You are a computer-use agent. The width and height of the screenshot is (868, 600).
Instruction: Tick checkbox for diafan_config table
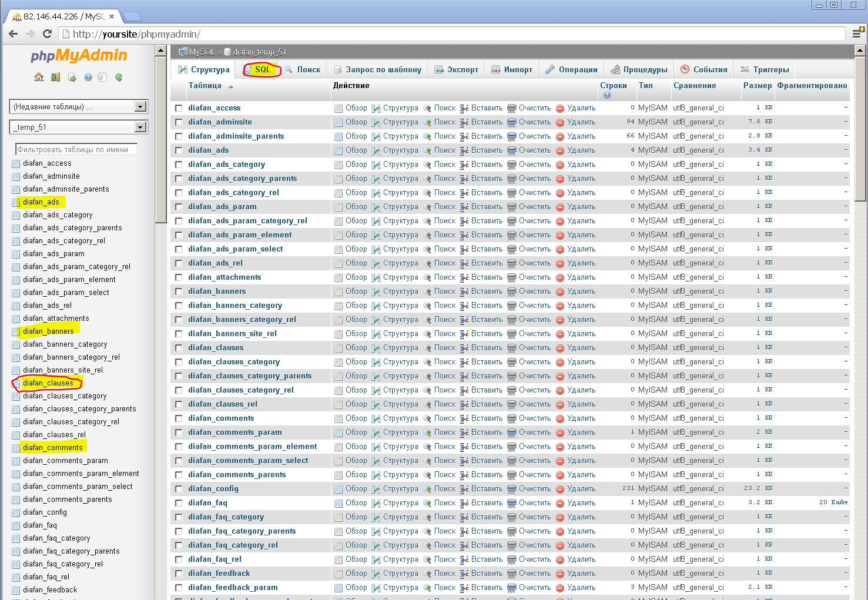coord(179,489)
